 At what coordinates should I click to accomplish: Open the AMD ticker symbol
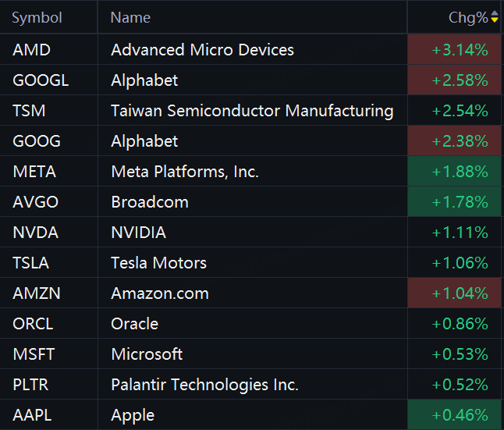(x=31, y=50)
